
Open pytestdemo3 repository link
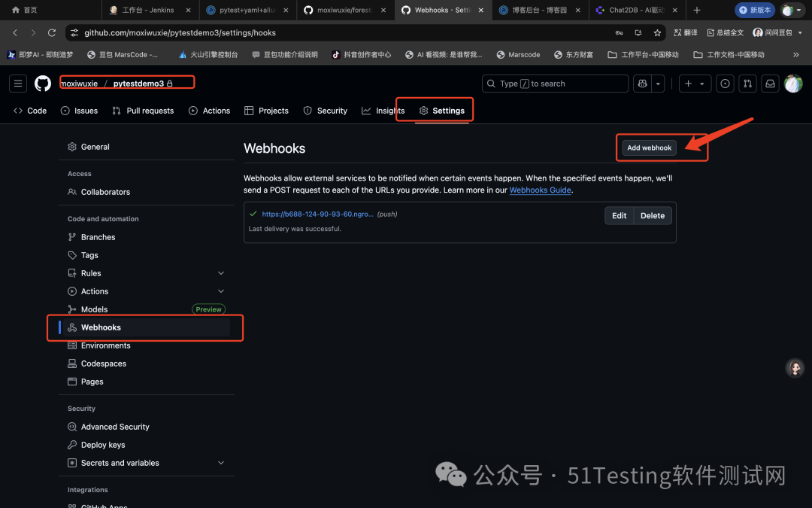click(138, 84)
